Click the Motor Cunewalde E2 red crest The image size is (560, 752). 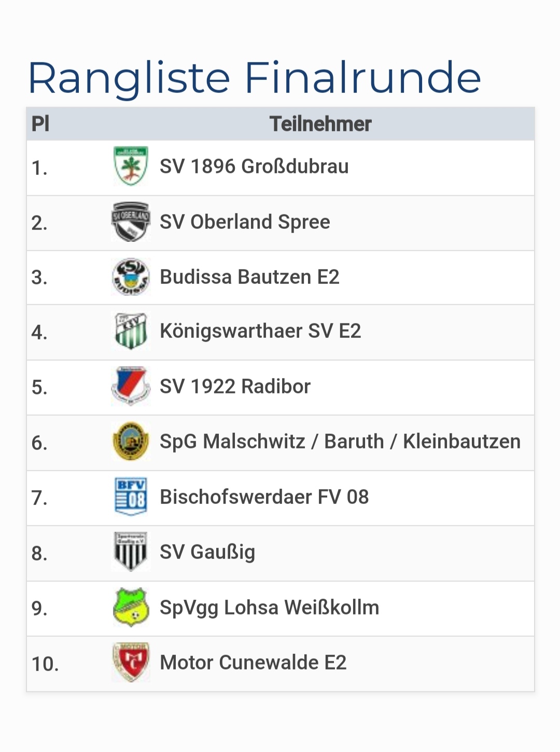[x=131, y=663]
